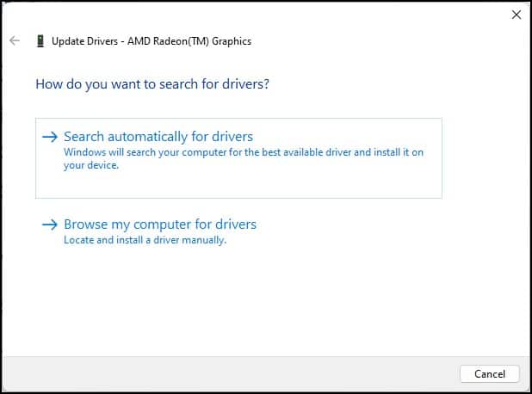This screenshot has width=532, height=394.
Task: Close the Update Drivers dialog
Action: [x=516, y=15]
